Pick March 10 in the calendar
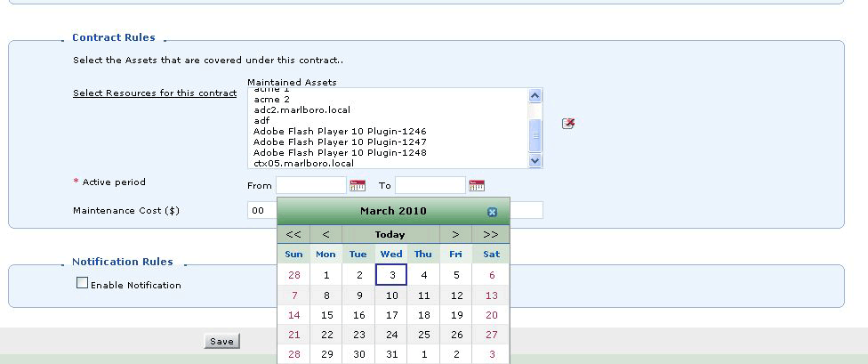The height and width of the screenshot is (364, 868). coord(391,295)
